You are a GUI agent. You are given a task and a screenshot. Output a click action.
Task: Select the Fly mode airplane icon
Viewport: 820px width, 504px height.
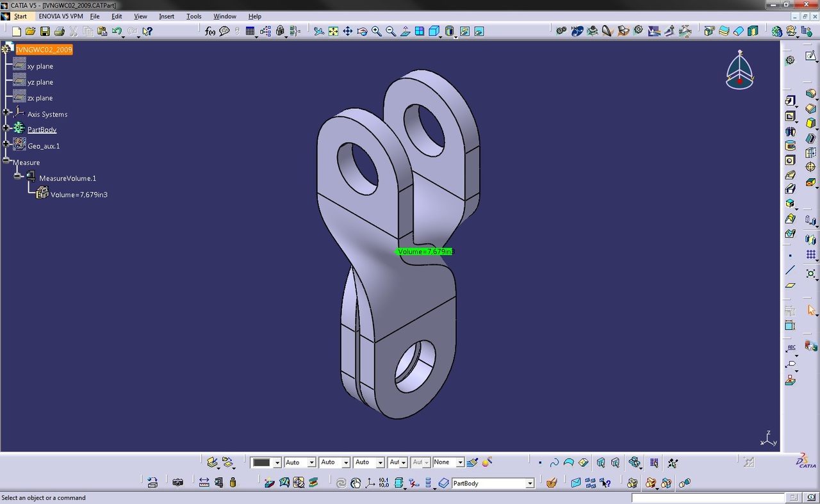318,31
